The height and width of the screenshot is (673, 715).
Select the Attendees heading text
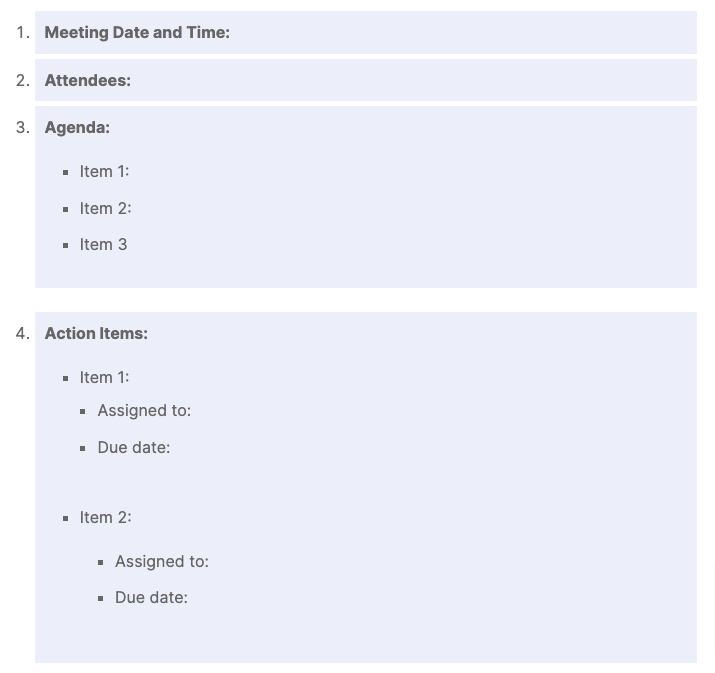click(88, 80)
